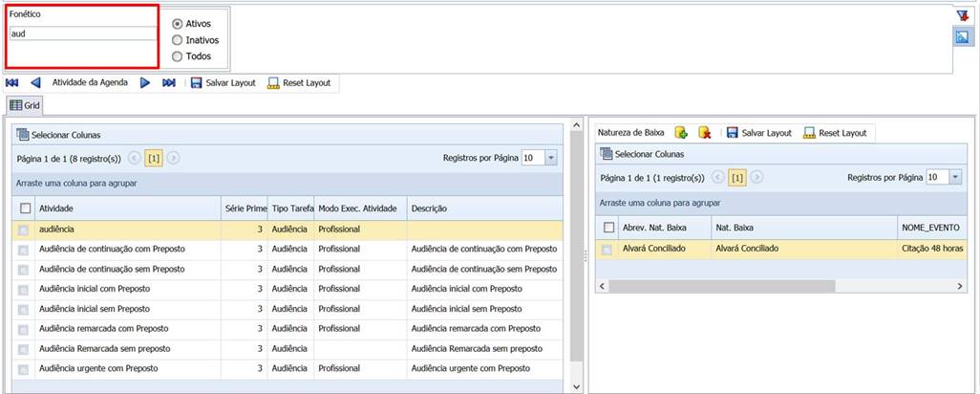Screen dimensions: 980x394
Task: Sort by the NOME_EVENTO column header
Action: tap(932, 228)
